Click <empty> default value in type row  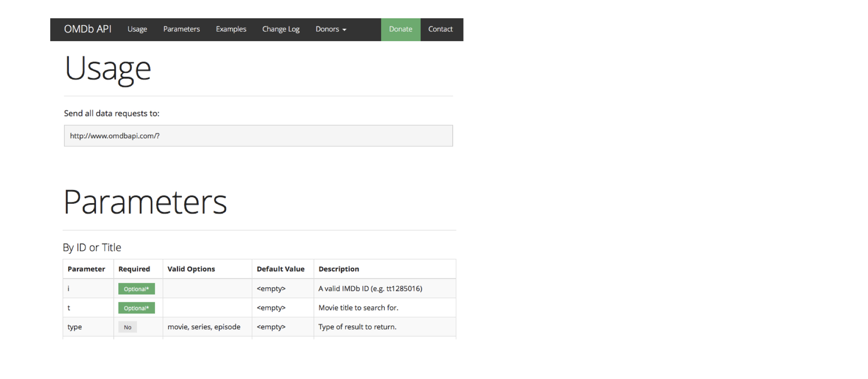tap(271, 327)
